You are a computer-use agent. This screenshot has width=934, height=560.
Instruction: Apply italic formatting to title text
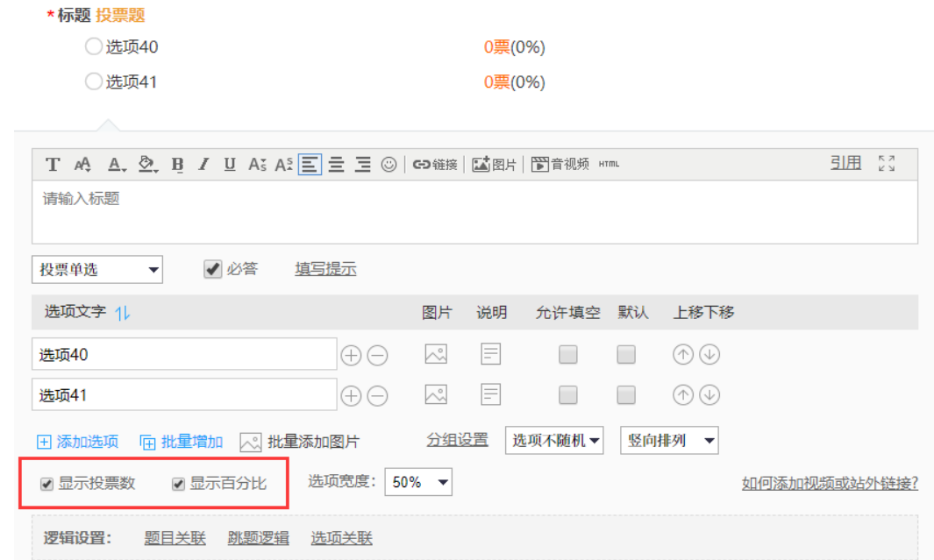tap(203, 164)
